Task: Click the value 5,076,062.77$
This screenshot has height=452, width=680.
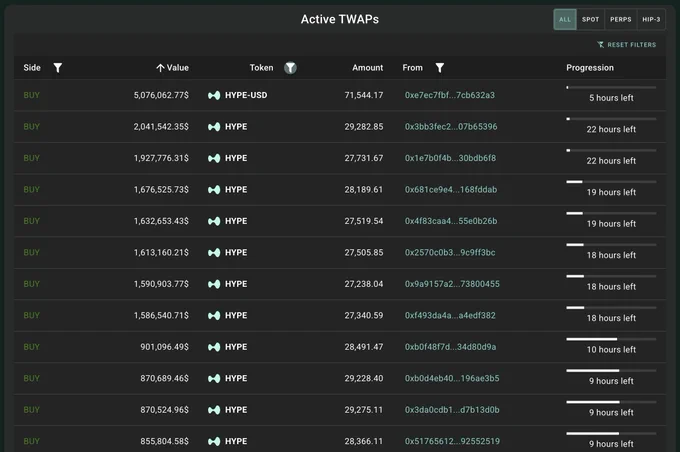Action: pos(161,95)
